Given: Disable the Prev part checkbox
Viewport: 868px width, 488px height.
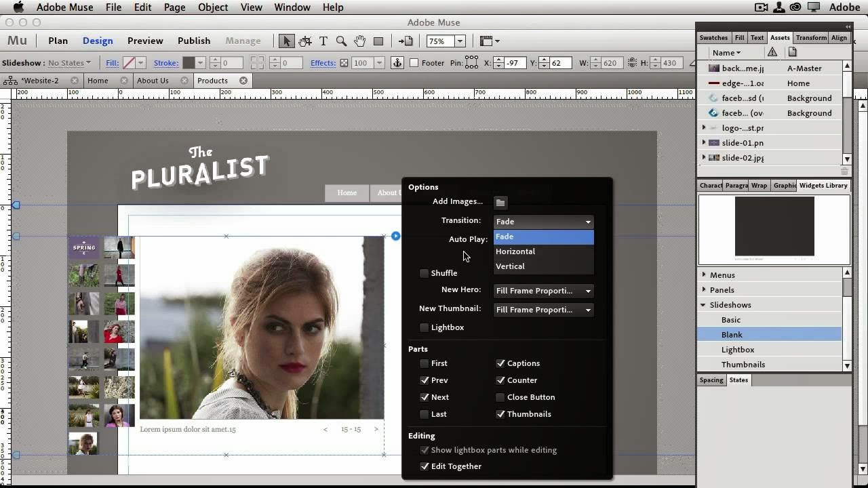Looking at the screenshot, I should [x=425, y=380].
